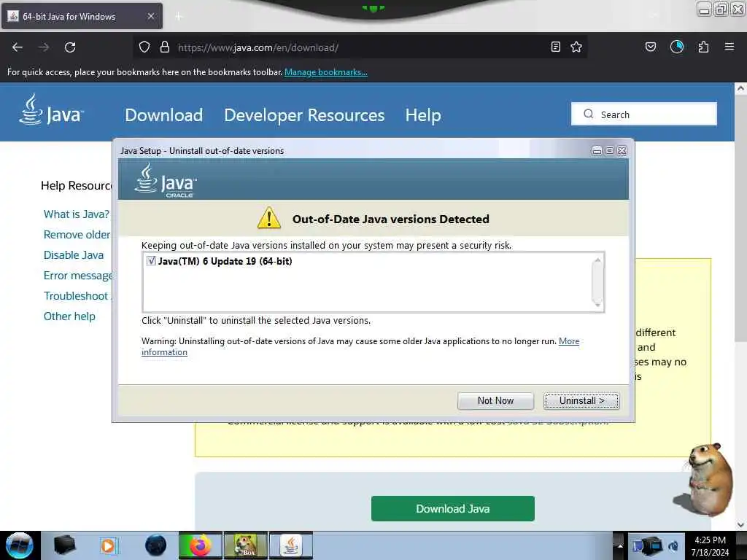747x560 pixels.
Task: Minimize the Java Setup dialog
Action: pyautogui.click(x=597, y=150)
